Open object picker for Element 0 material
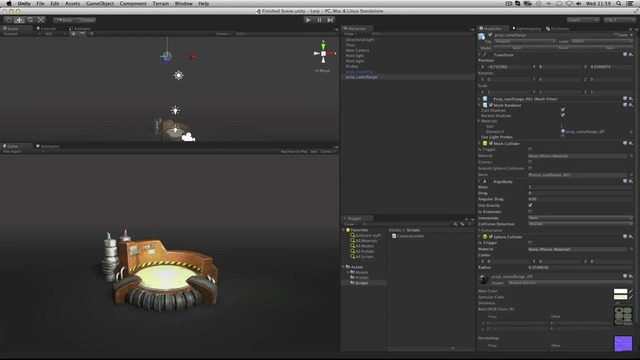The image size is (640, 360). click(x=631, y=132)
